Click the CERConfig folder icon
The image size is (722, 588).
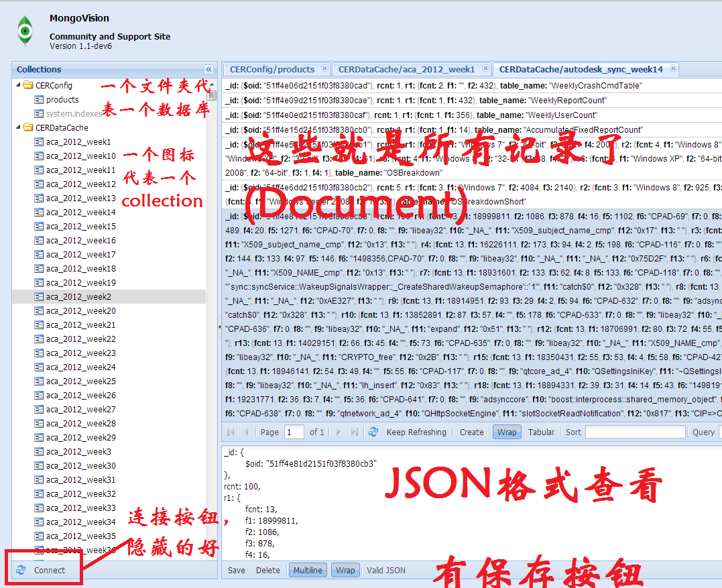coord(28,85)
